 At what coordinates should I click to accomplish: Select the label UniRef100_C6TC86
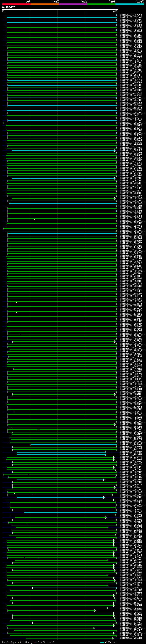[x=131, y=65]
